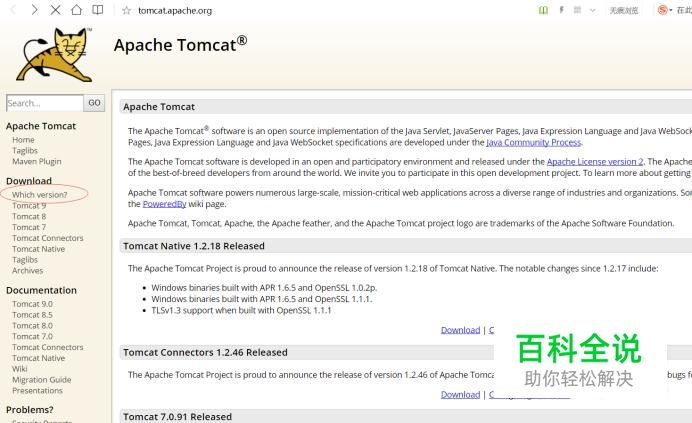Click the Documentation sidebar heading
Screen dimensions: 692x423
click(x=41, y=290)
